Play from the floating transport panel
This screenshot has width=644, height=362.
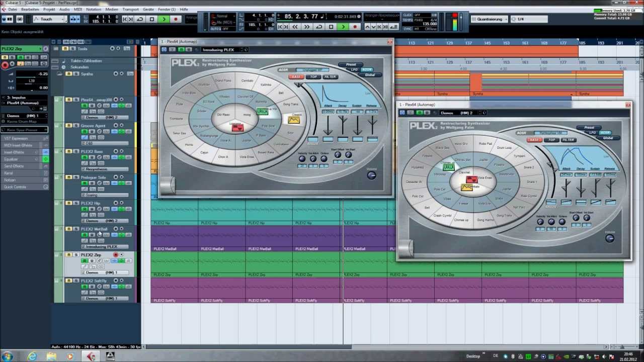coord(343,27)
